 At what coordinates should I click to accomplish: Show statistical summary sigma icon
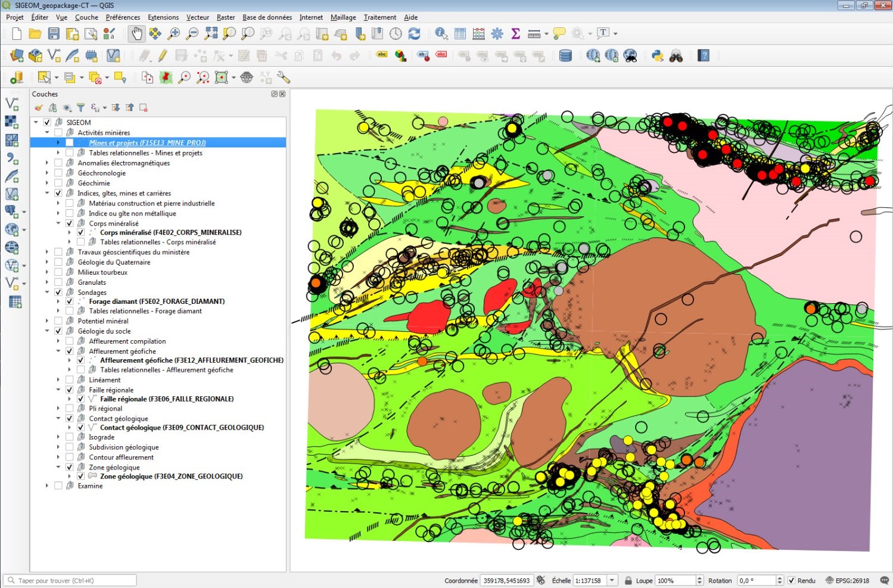(x=516, y=34)
